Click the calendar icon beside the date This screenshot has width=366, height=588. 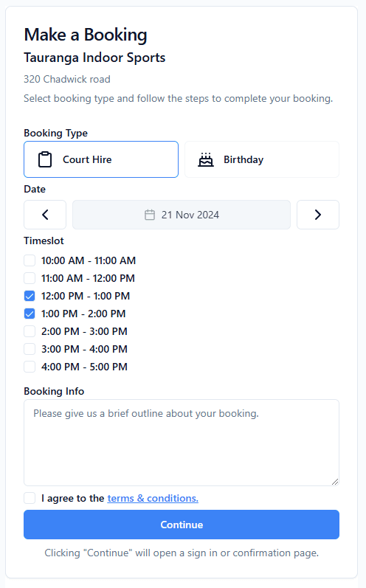150,215
